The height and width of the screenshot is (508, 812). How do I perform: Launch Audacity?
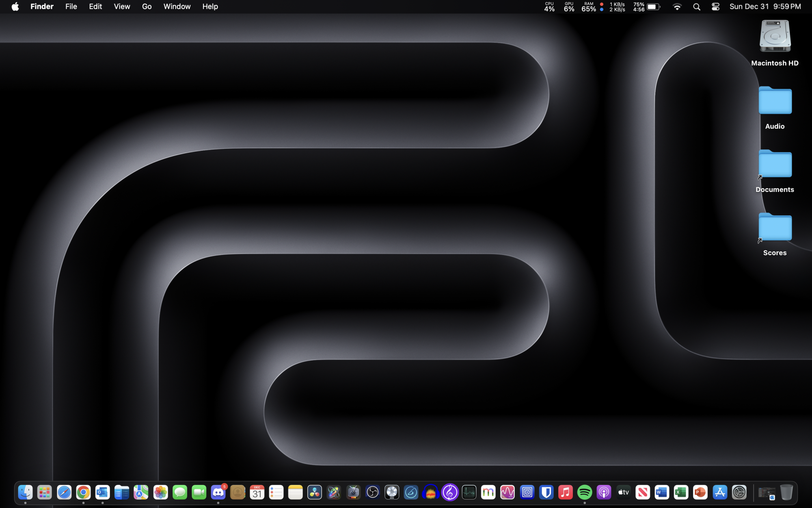point(430,493)
